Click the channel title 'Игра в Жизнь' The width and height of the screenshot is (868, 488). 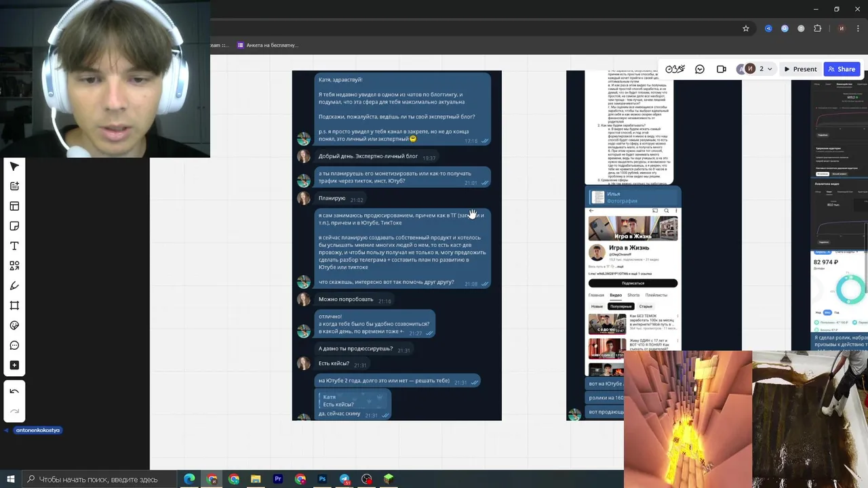coord(629,248)
